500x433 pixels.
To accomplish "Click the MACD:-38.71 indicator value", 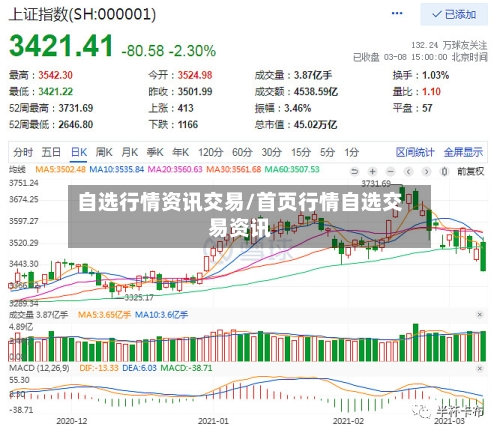I will pyautogui.click(x=186, y=368).
